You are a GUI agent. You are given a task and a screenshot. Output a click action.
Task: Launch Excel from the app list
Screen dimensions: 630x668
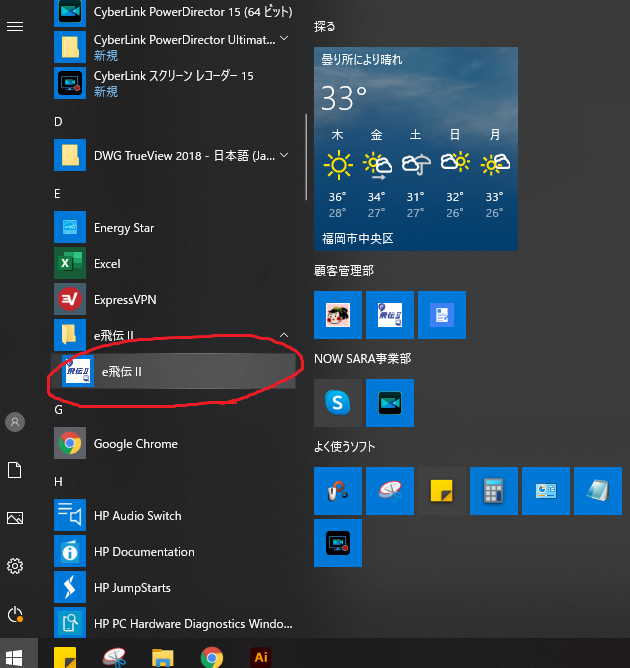point(107,264)
